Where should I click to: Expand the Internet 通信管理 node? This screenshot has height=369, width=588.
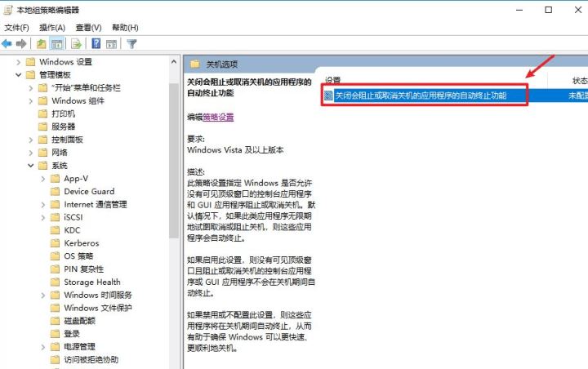(43, 205)
